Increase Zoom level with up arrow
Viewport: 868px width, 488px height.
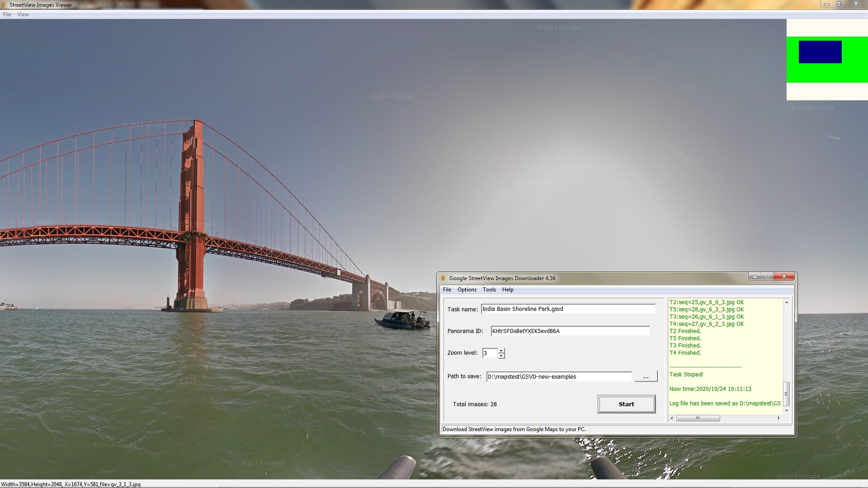[x=501, y=351]
